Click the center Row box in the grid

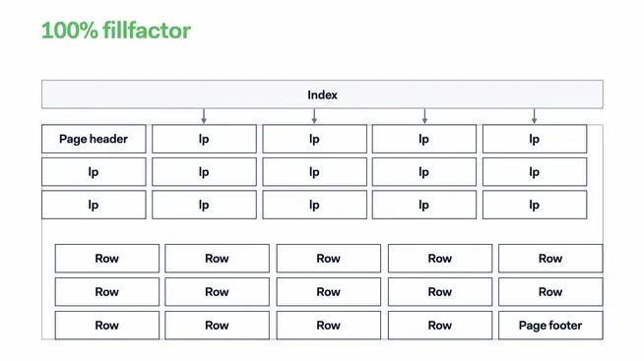[329, 292]
